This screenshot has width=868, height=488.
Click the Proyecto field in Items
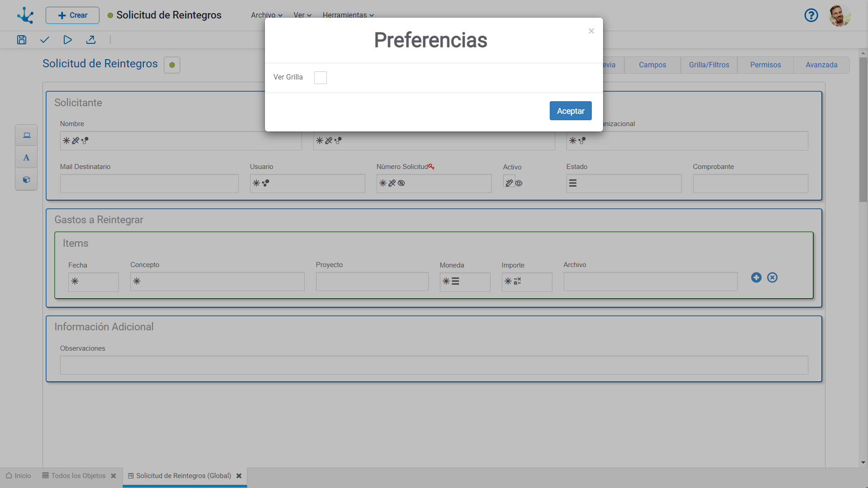372,282
